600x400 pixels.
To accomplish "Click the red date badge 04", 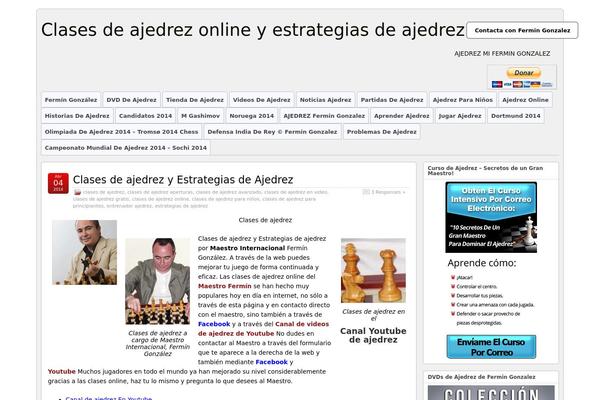I will pyautogui.click(x=58, y=183).
